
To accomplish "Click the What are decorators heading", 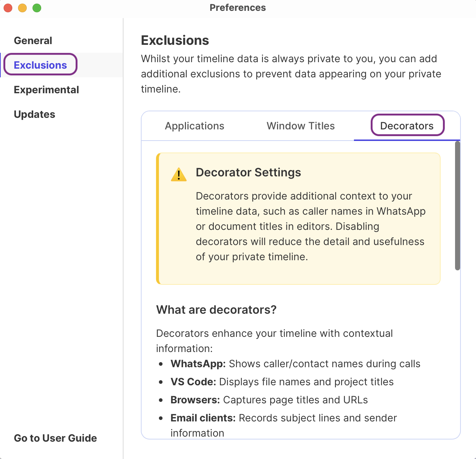I will click(216, 310).
